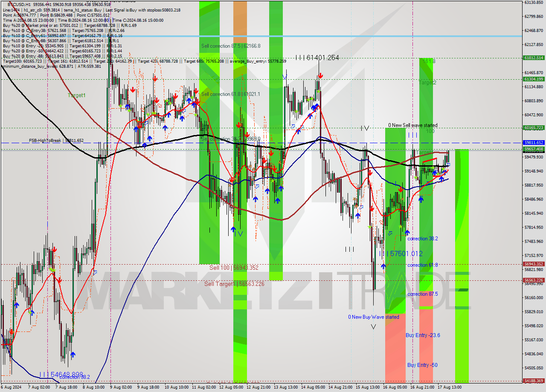
Task: Click '15 Aug 13:00' on time axis
Action: click(368, 387)
